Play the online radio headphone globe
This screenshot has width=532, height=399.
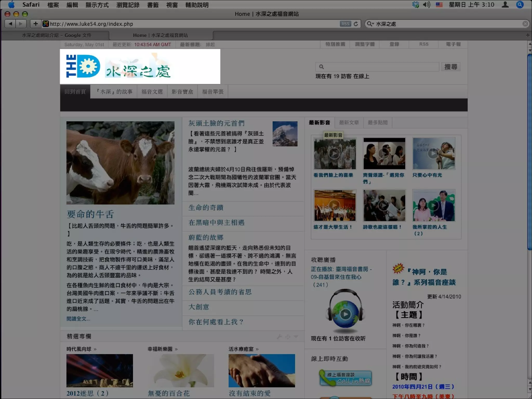tap(345, 314)
